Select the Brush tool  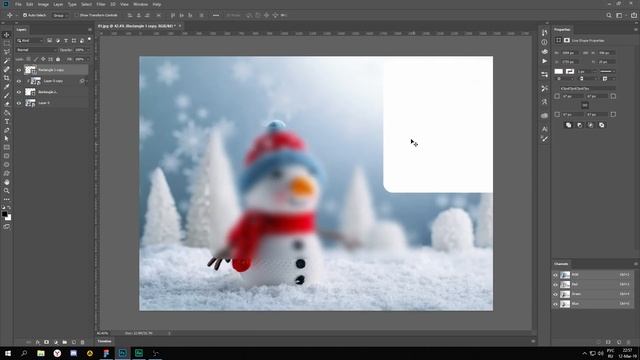pos(7,96)
